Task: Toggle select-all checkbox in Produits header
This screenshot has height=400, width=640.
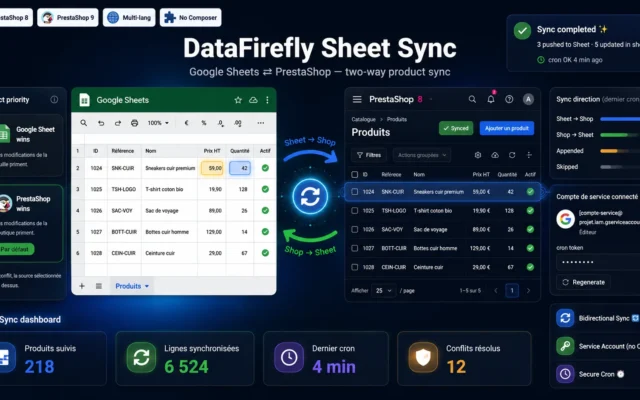Action: 355,175
